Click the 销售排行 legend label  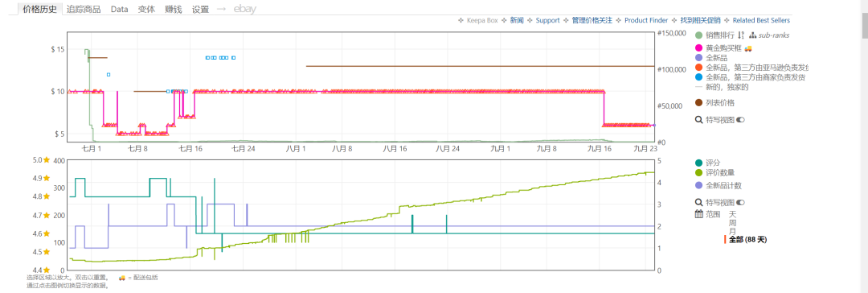pyautogui.click(x=720, y=35)
